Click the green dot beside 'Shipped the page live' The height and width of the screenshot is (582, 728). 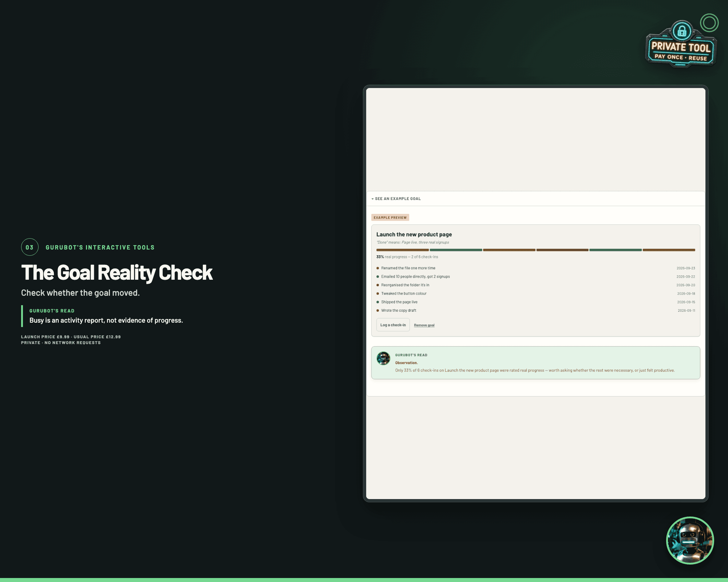point(377,302)
